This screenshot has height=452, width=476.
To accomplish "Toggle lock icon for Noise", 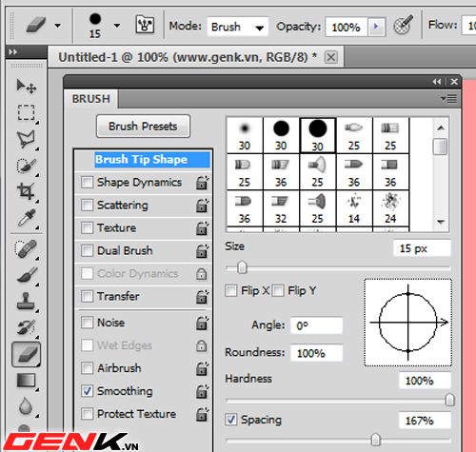I will (x=202, y=323).
